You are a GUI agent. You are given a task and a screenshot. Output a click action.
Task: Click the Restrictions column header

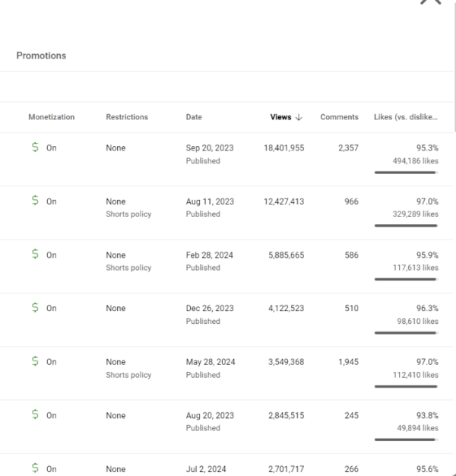coord(127,117)
